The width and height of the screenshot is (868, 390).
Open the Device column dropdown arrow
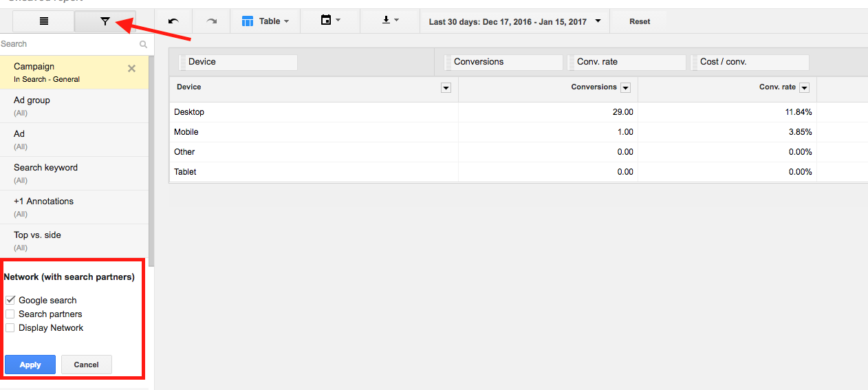pos(446,88)
